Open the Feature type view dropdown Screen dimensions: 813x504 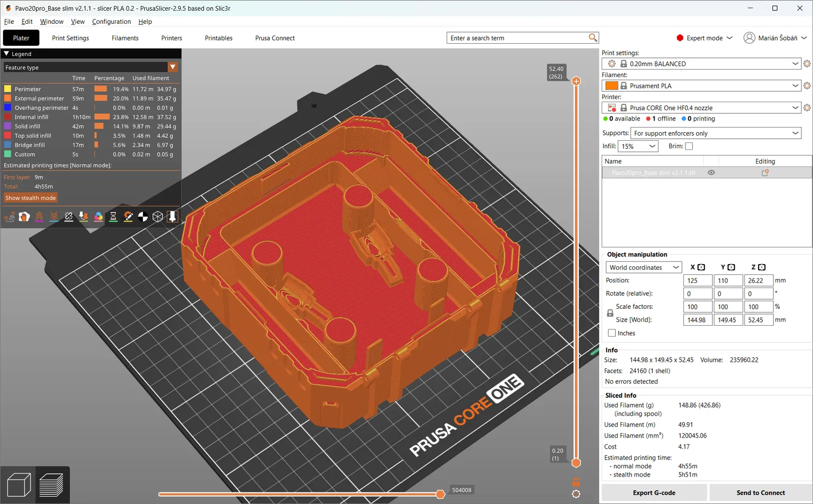pyautogui.click(x=91, y=67)
